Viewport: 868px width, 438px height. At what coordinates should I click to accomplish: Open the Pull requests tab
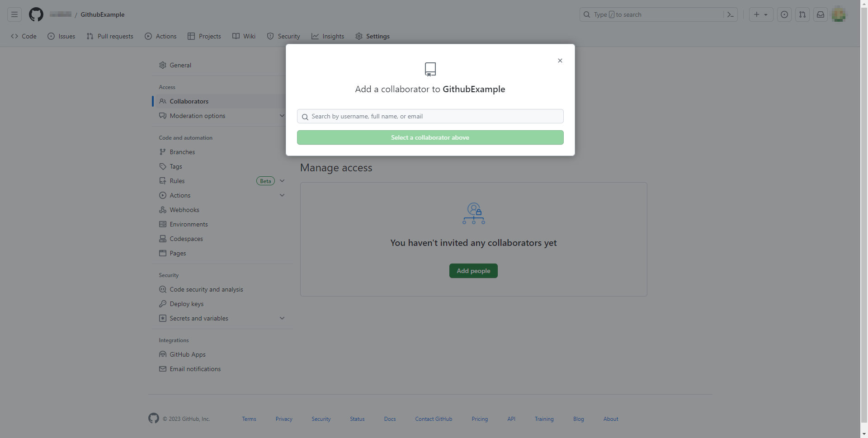[x=110, y=36]
